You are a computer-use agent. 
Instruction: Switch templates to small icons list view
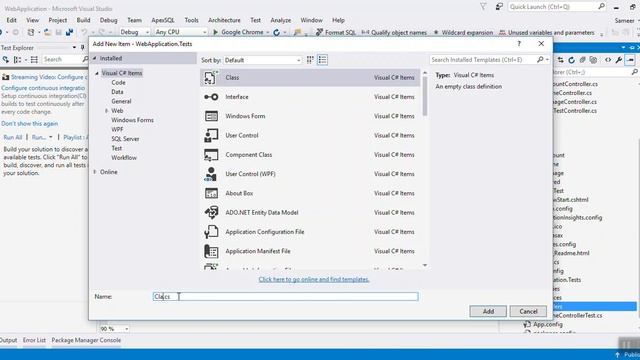[x=322, y=60]
